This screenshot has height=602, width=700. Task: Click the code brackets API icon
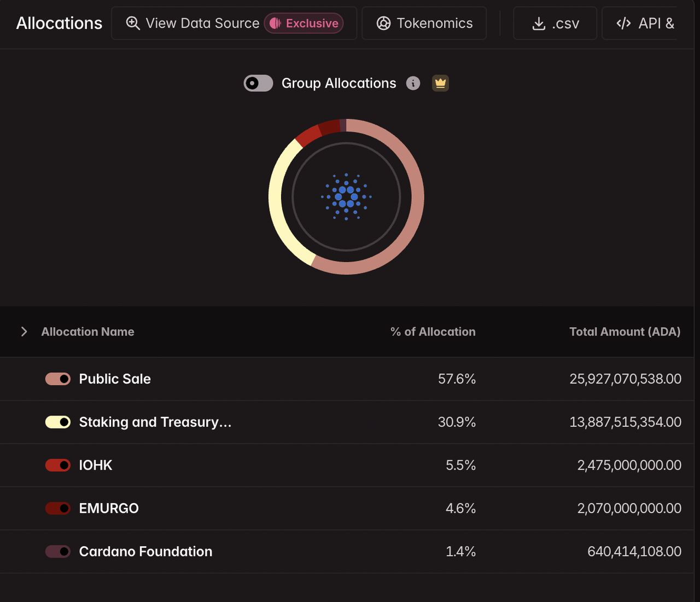pyautogui.click(x=623, y=23)
